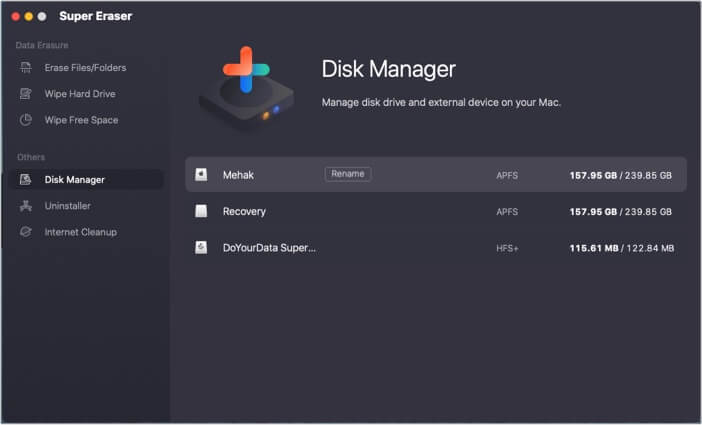Click the Wipe Free Space pie icon
702x425 pixels.
26,120
